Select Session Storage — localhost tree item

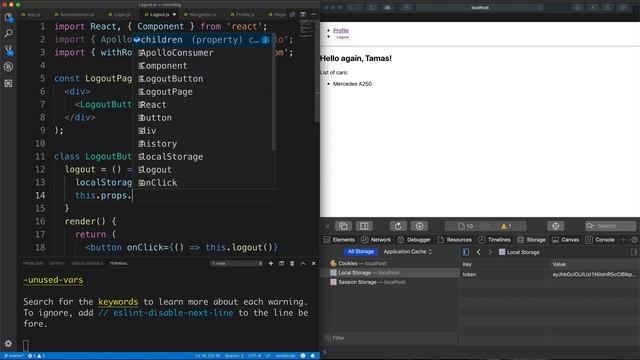point(367,282)
